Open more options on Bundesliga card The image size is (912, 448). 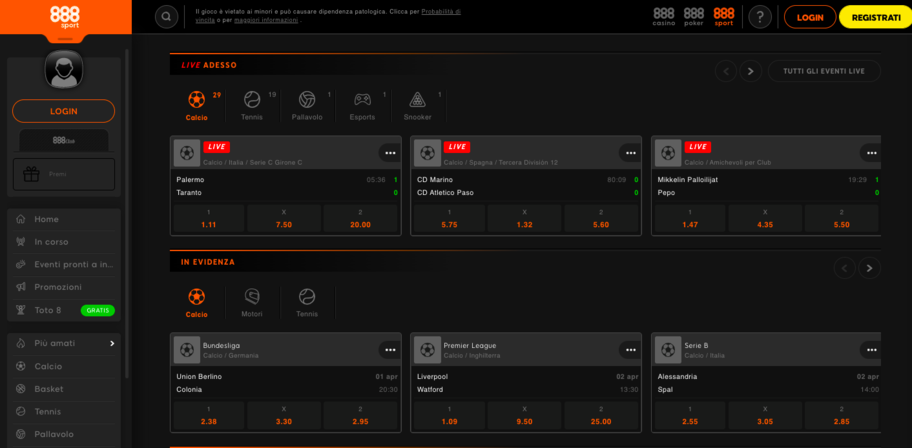390,350
